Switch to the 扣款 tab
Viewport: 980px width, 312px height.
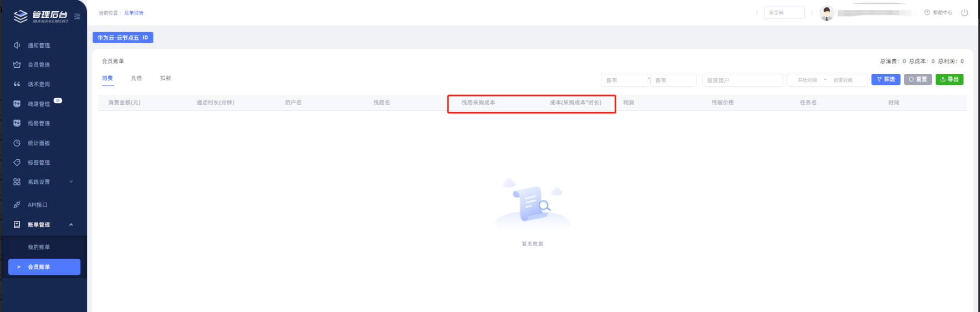pos(165,78)
